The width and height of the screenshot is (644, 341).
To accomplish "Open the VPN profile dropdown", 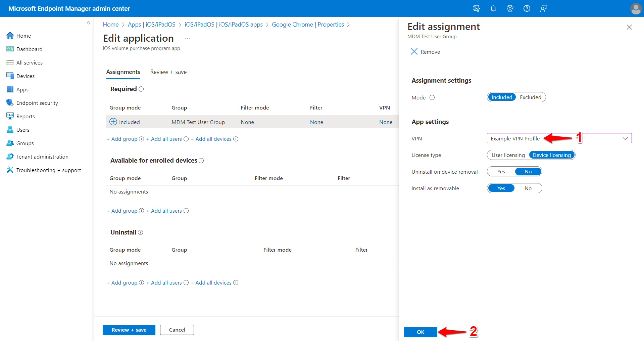I will click(625, 138).
